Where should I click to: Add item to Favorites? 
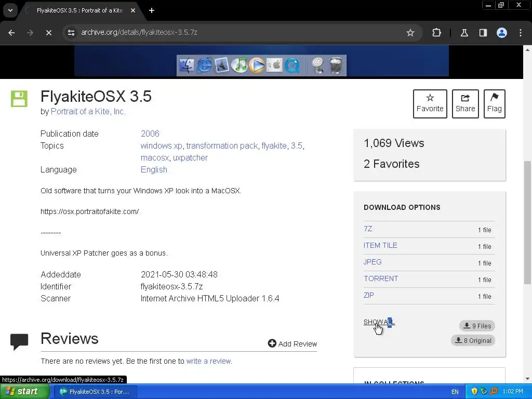click(x=430, y=104)
